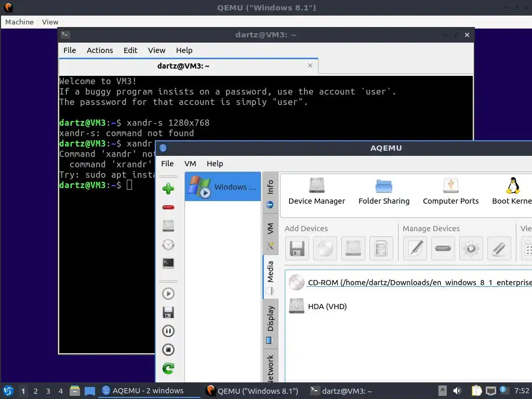
Task: Select the dartz@VM3 terminal tab
Action: pyautogui.click(x=189, y=66)
